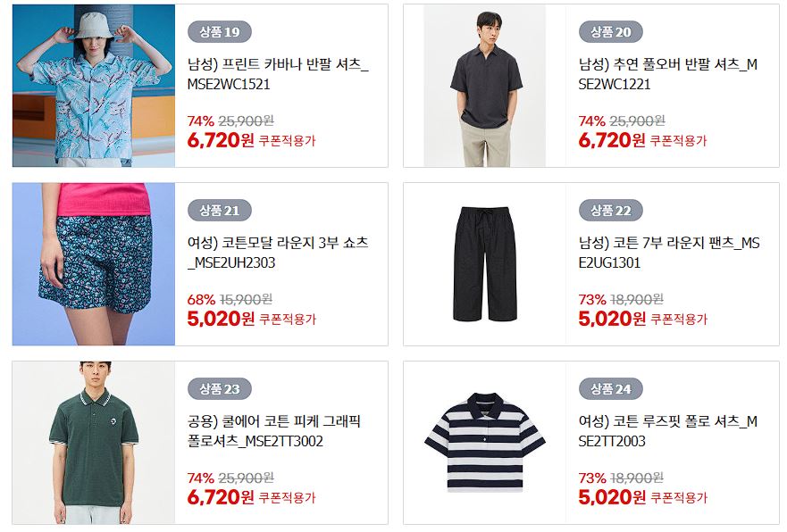The height and width of the screenshot is (532, 787).
Task: Click the 상품 20 badge
Action: (610, 32)
